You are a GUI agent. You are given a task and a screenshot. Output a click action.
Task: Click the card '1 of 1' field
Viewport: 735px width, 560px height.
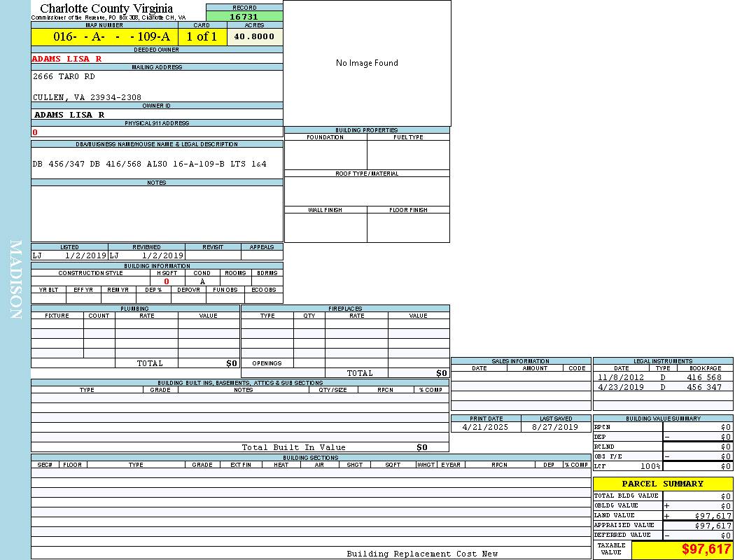click(202, 36)
